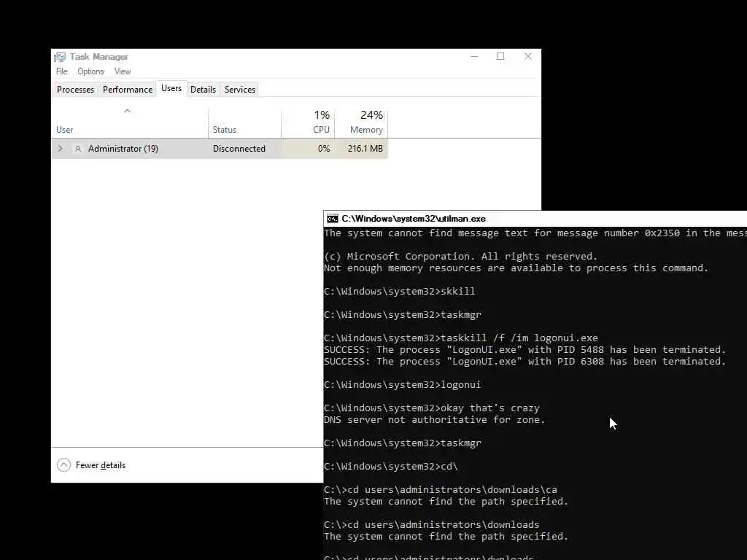Click the Administrator user avatar icon

tap(77, 149)
